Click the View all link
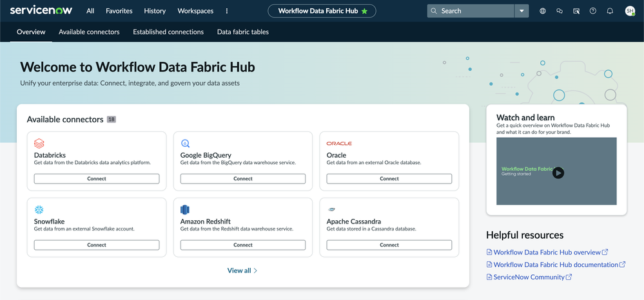The image size is (644, 300). (x=242, y=270)
